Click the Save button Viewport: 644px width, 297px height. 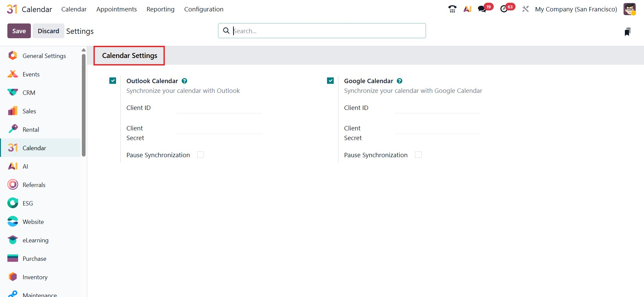[19, 31]
